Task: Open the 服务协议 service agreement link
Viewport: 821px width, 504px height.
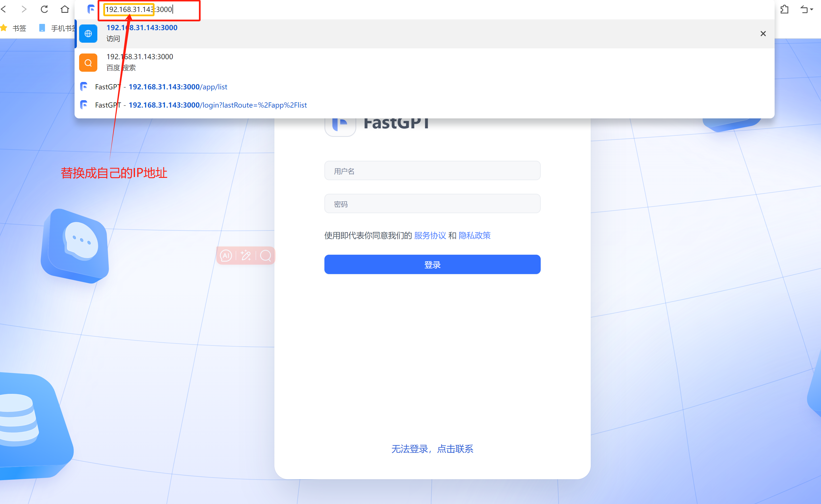Action: coord(430,236)
